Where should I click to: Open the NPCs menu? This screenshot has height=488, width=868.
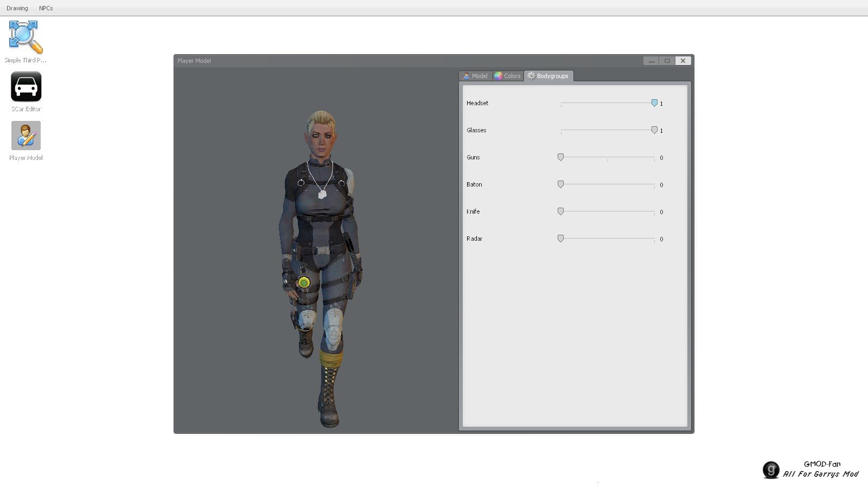click(46, 8)
